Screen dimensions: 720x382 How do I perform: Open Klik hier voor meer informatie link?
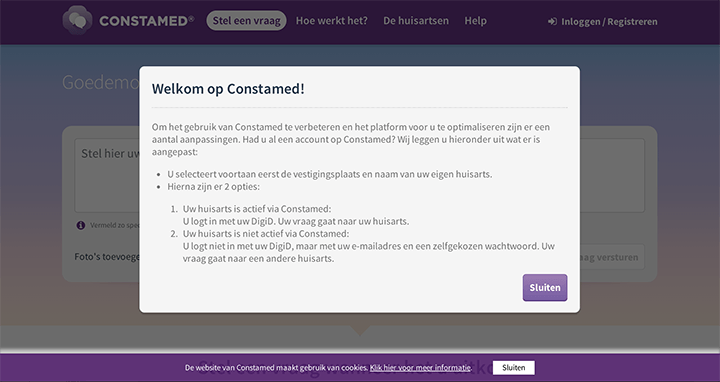point(420,368)
